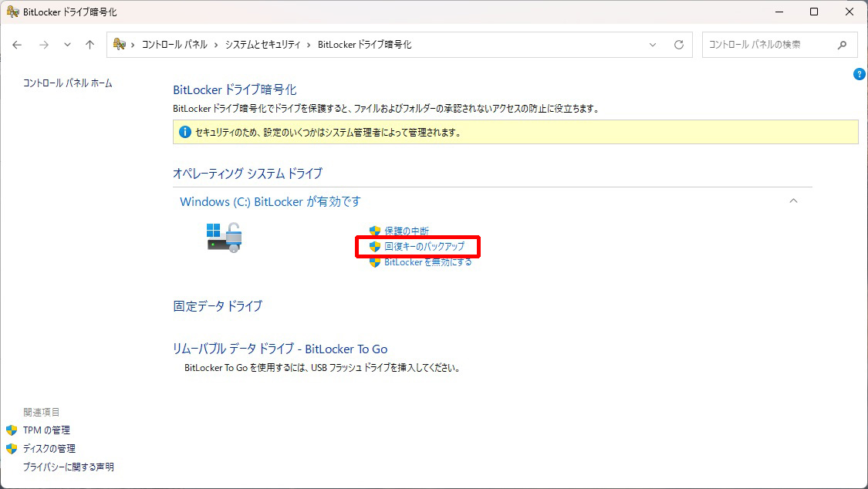Click the shield icon next to ディスクの管理
The height and width of the screenshot is (489, 868).
[12, 449]
